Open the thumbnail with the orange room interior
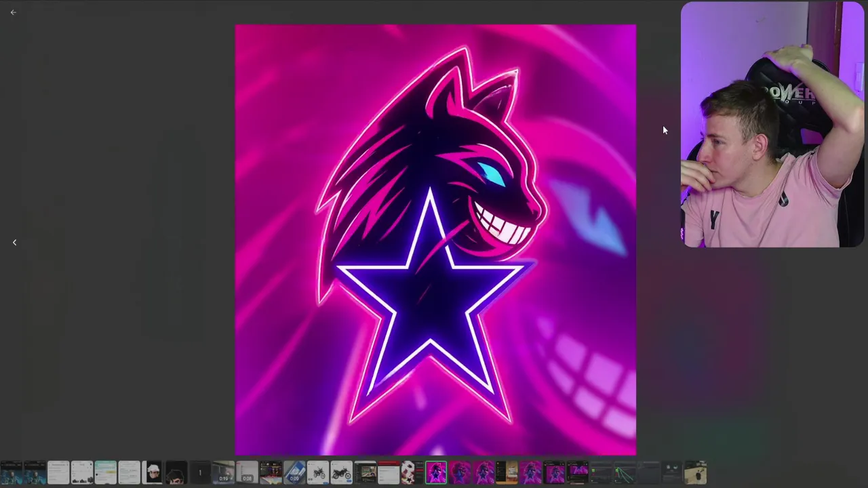The height and width of the screenshot is (488, 868). coord(507,472)
